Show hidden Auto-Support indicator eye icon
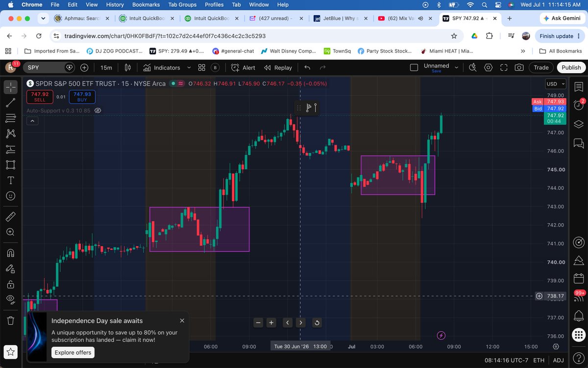The width and height of the screenshot is (588, 368). [x=98, y=110]
